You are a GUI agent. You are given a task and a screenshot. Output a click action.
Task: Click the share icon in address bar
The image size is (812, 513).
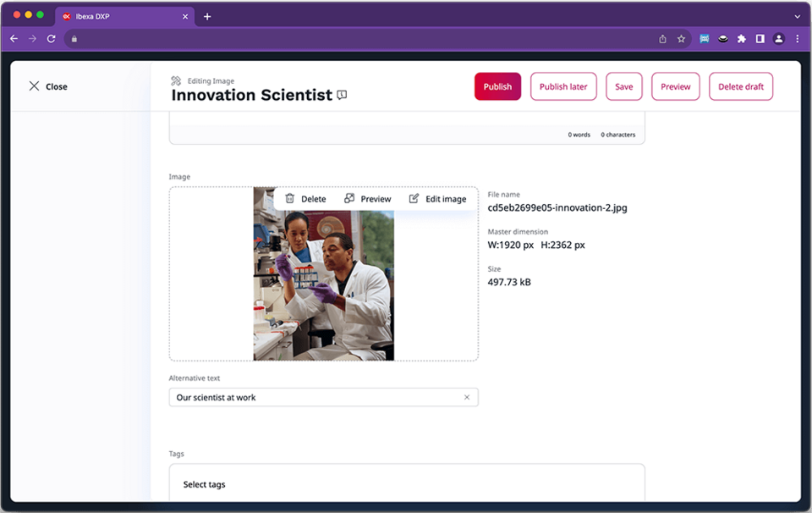click(662, 39)
